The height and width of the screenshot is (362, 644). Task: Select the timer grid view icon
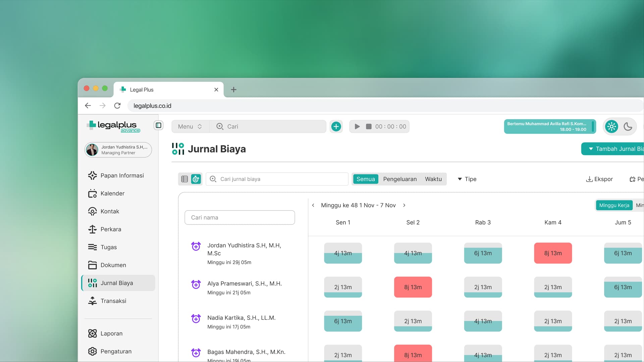(196, 179)
